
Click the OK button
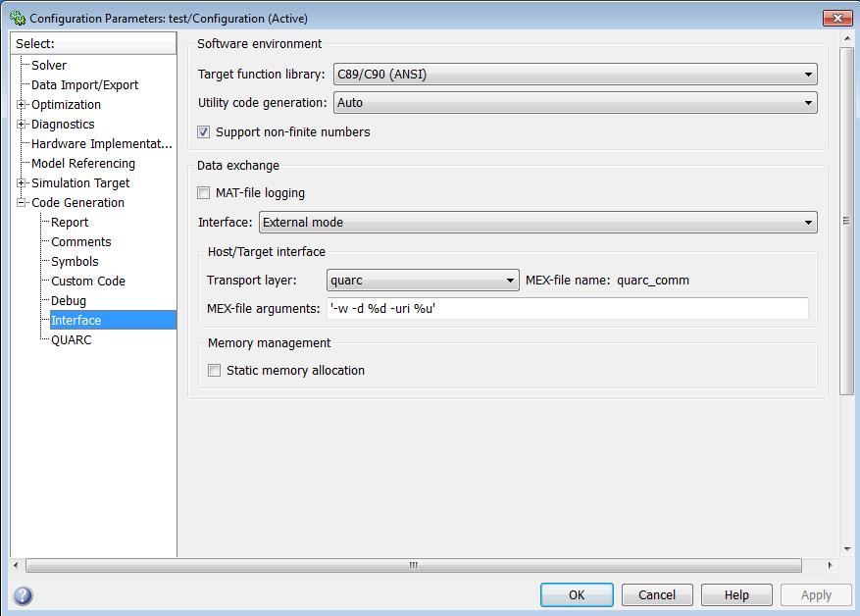coord(576,594)
